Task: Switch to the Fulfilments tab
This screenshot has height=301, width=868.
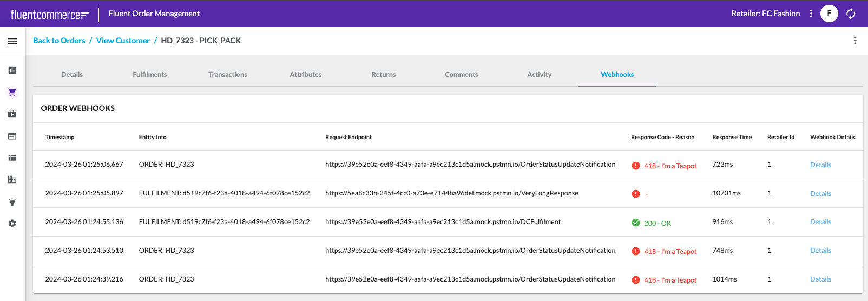Action: [x=150, y=75]
